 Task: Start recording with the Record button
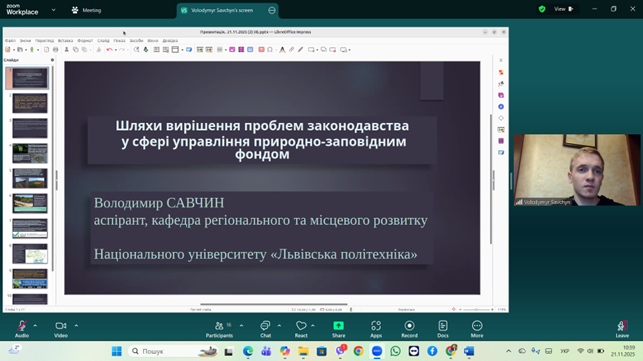click(409, 329)
